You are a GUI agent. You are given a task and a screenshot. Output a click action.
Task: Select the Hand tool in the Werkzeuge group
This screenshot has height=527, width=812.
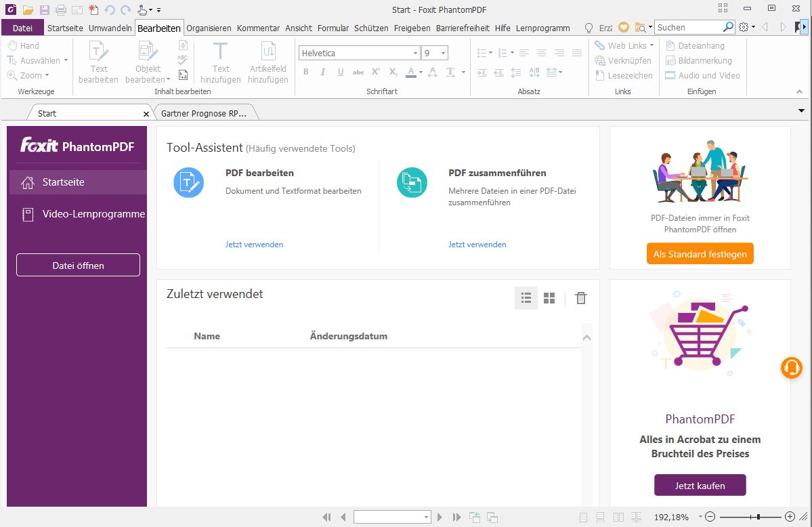coord(23,45)
